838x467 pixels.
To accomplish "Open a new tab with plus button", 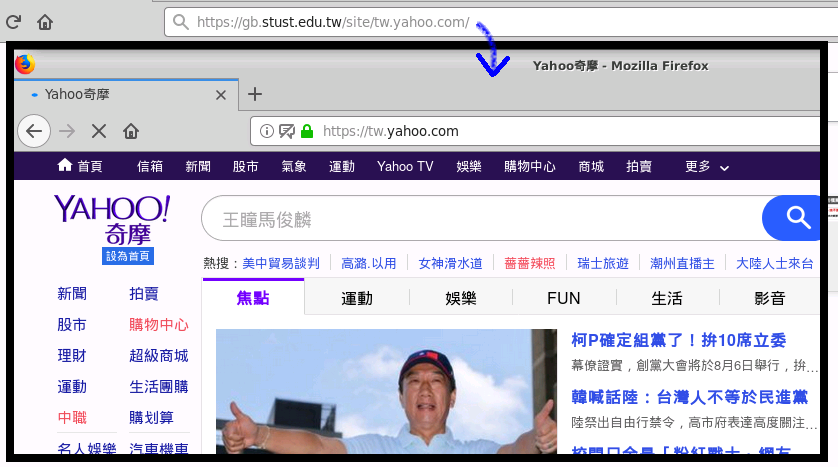I will (255, 95).
